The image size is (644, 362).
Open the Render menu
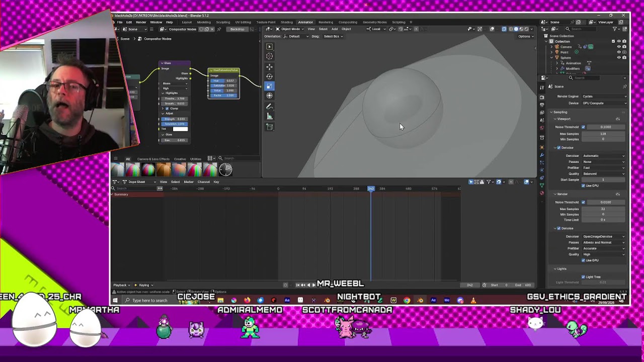[x=141, y=22]
